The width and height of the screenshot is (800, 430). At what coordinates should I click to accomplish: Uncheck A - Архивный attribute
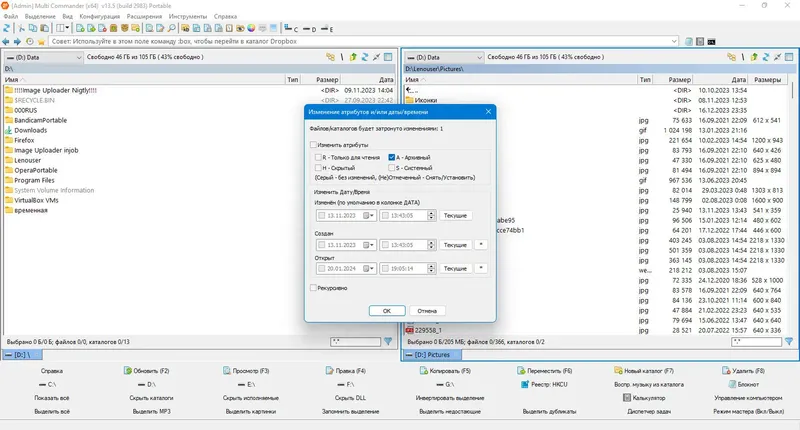[392, 158]
